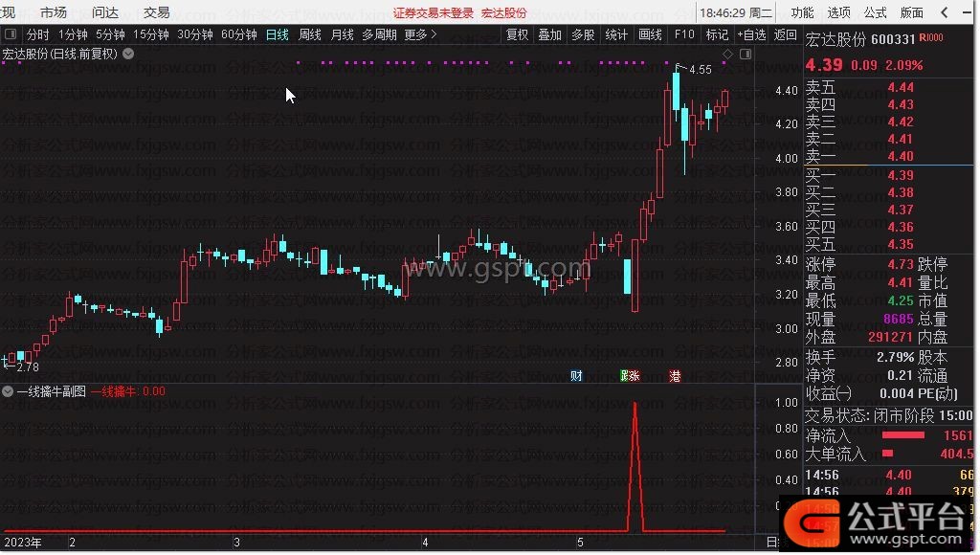
Task: Click the 外盘 value 291271
Action: tap(891, 337)
